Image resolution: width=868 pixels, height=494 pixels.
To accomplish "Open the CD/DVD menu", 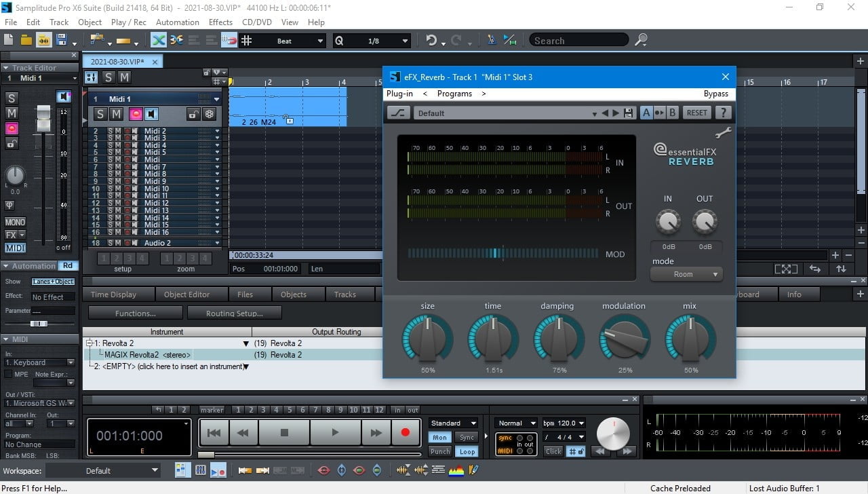I will [257, 22].
